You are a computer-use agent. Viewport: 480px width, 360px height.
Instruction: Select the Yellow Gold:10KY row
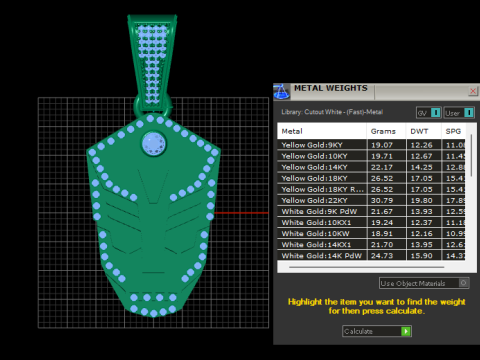371,156
